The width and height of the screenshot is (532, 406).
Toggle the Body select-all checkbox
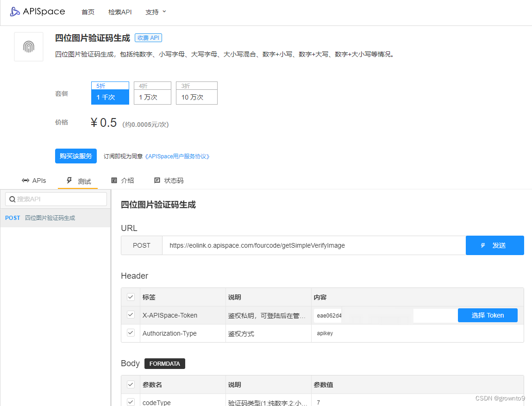click(131, 384)
